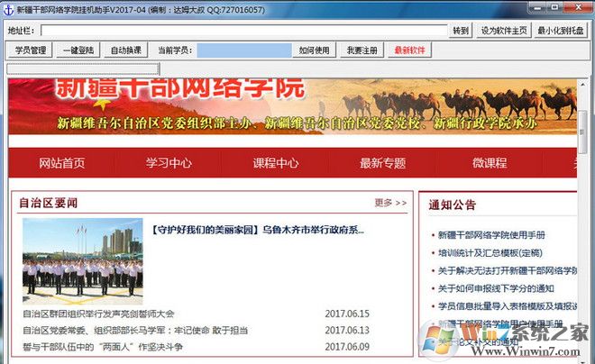This screenshot has height=364, width=595.
Task: Open notice 关于如何申报线下学分的通知
Action: tap(496, 288)
